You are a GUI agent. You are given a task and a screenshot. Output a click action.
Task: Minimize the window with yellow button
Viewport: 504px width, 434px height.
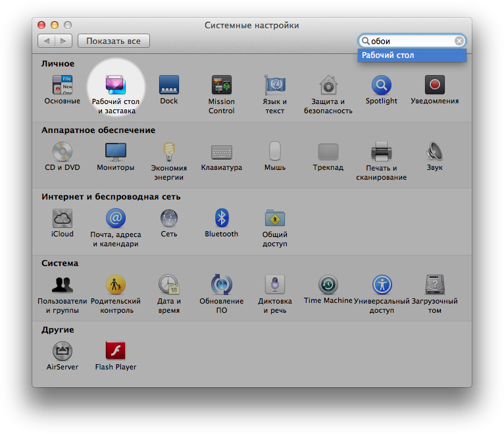point(55,25)
